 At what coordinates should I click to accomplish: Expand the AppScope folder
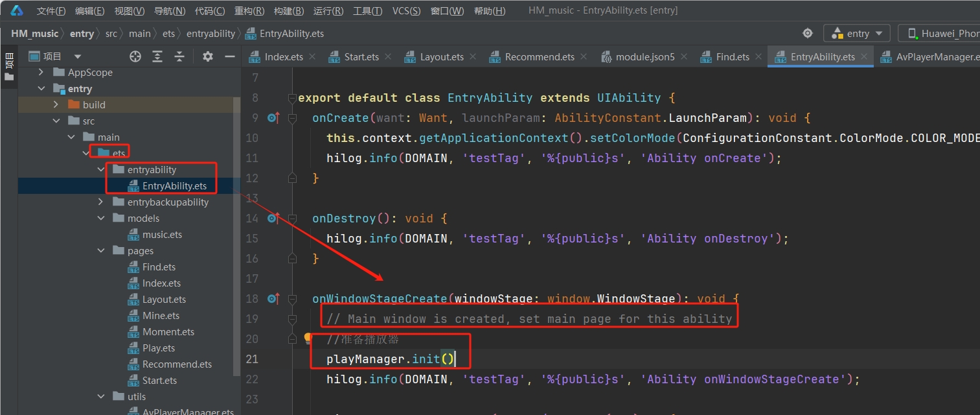[41, 73]
